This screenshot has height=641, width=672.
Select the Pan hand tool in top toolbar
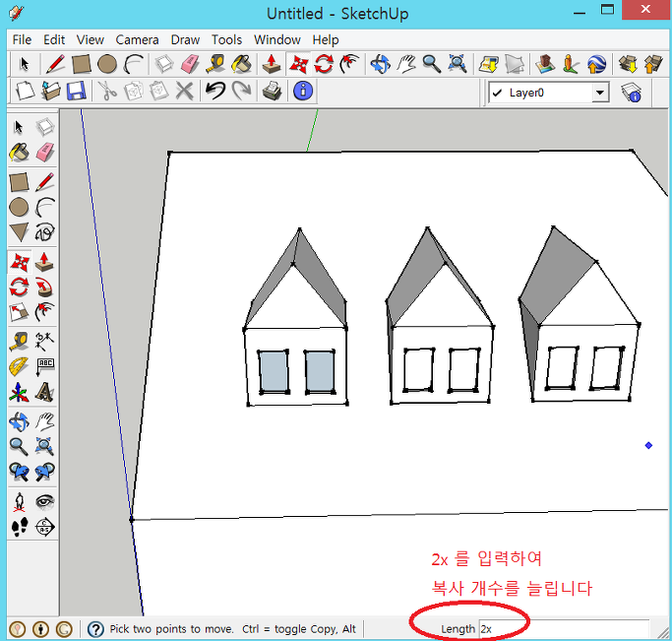(x=406, y=64)
